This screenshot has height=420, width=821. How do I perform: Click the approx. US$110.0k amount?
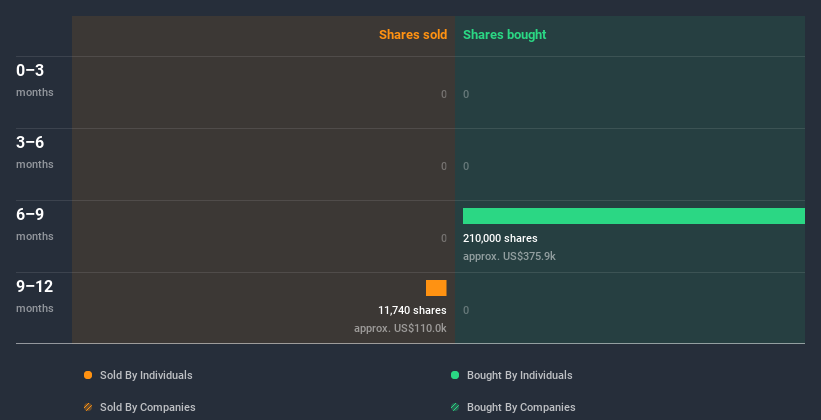pyautogui.click(x=400, y=328)
